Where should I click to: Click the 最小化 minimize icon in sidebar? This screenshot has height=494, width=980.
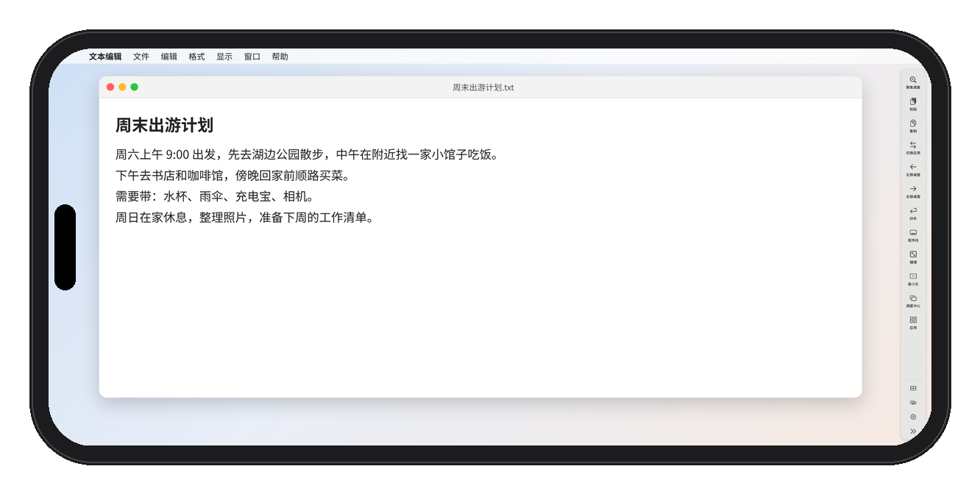click(913, 276)
